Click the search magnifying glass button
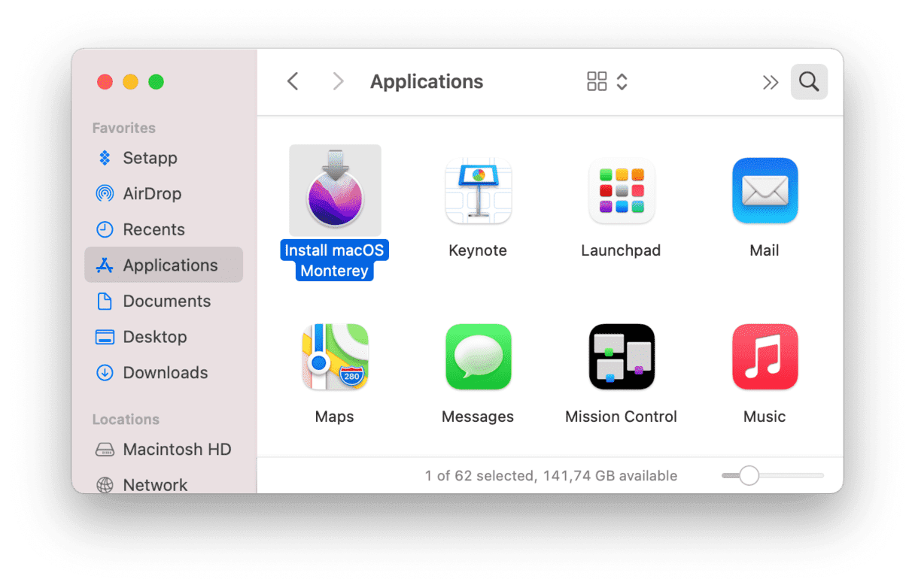This screenshot has width=915, height=588. click(809, 82)
